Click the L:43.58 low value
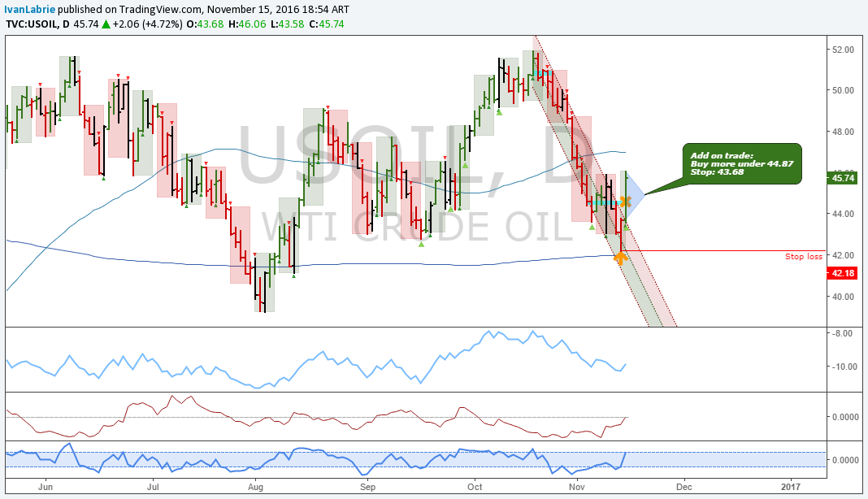This screenshot has height=499, width=868. (288, 24)
